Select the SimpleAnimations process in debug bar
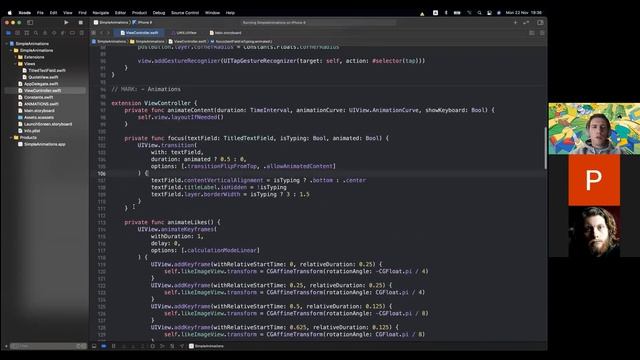This screenshot has height=360, width=640. click(206, 346)
